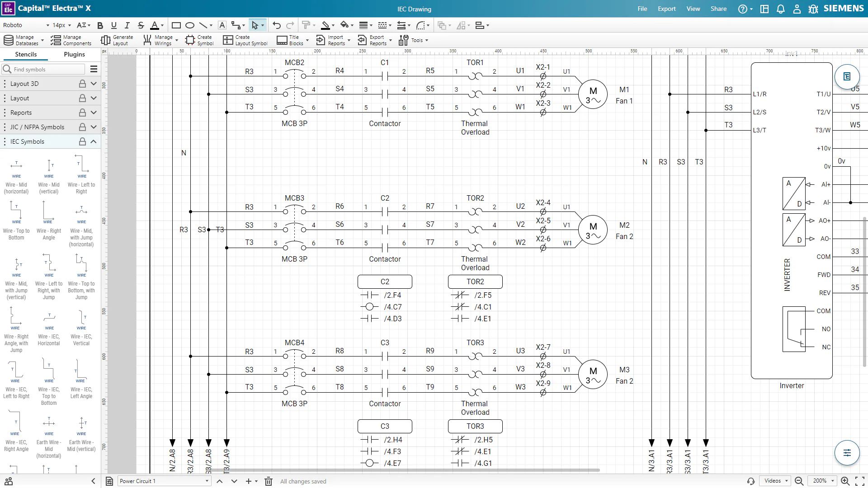Switch to the Plugins tab

[75, 54]
